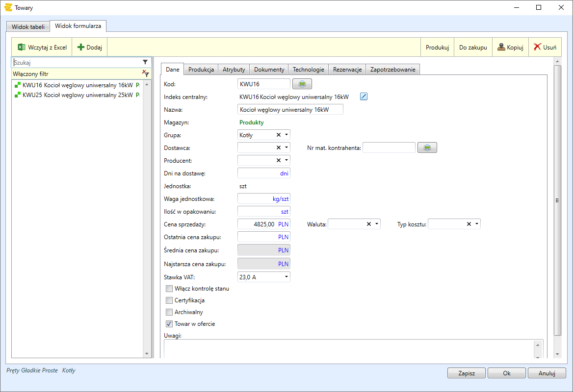
Task: Open the Waluta dropdown list
Action: (x=377, y=224)
